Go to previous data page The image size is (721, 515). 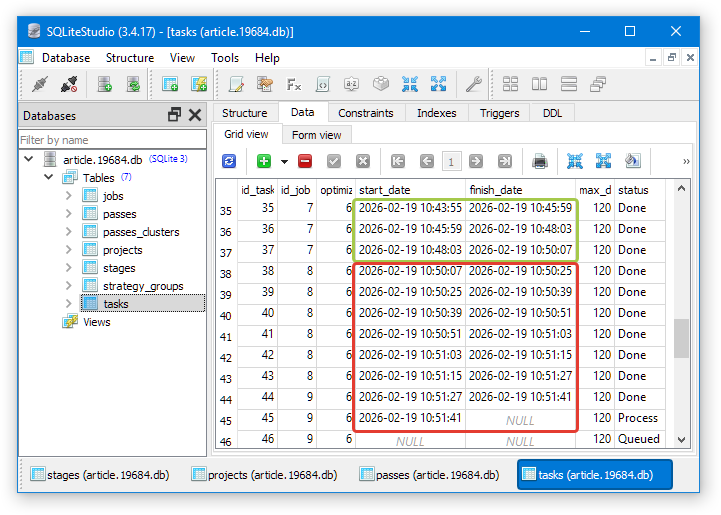click(x=427, y=161)
